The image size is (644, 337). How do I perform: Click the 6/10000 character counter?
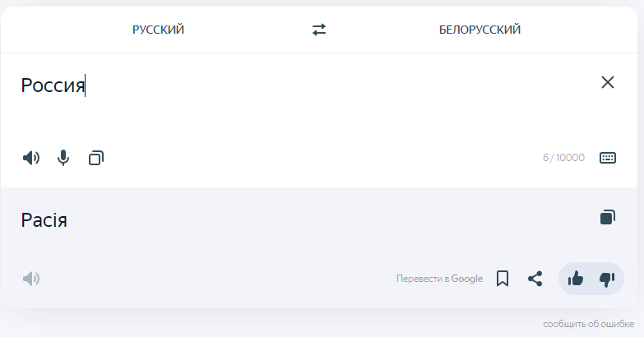click(x=563, y=158)
